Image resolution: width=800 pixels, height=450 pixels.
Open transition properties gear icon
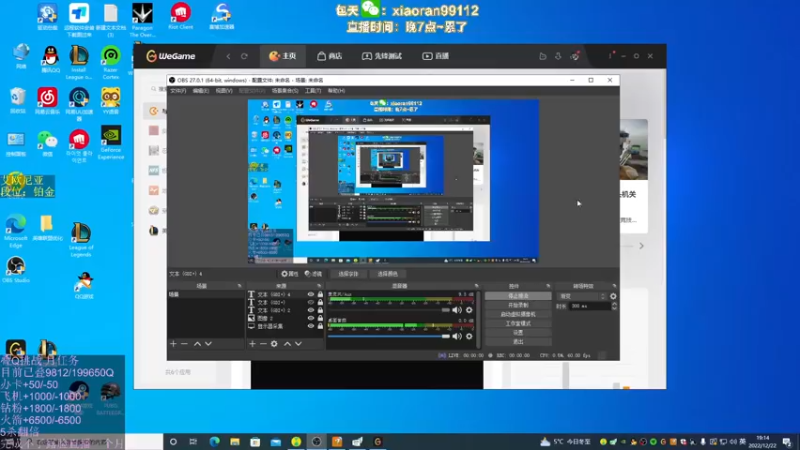point(613,296)
